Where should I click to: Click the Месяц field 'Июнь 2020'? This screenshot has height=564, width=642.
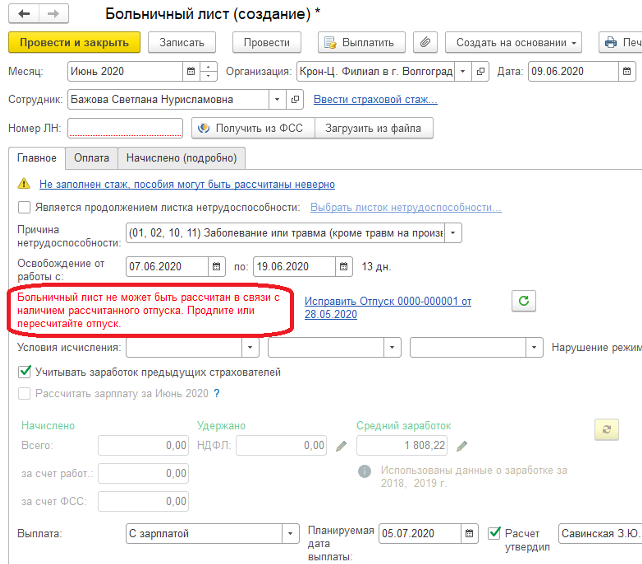point(125,71)
